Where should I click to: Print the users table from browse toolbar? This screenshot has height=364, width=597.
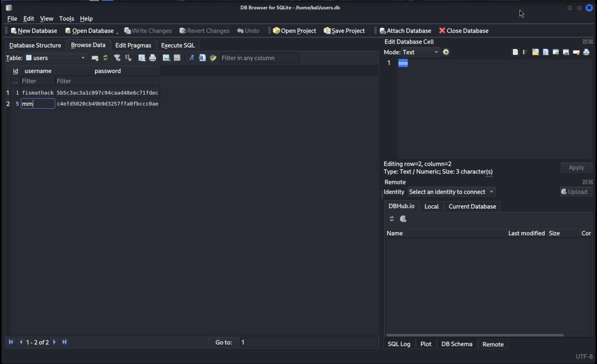pyautogui.click(x=152, y=58)
